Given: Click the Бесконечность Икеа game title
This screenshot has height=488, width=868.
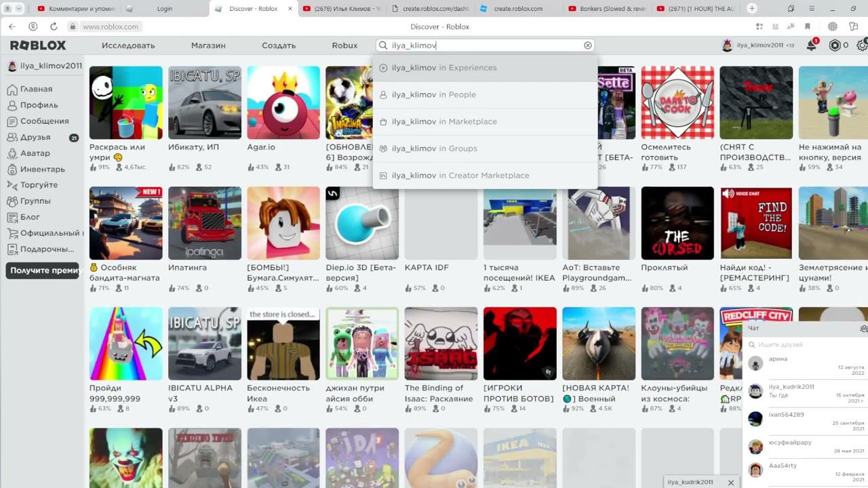Looking at the screenshot, I should 278,393.
